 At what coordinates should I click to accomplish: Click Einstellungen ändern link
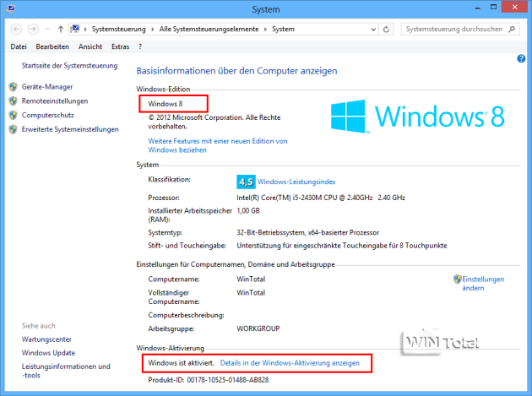(483, 284)
